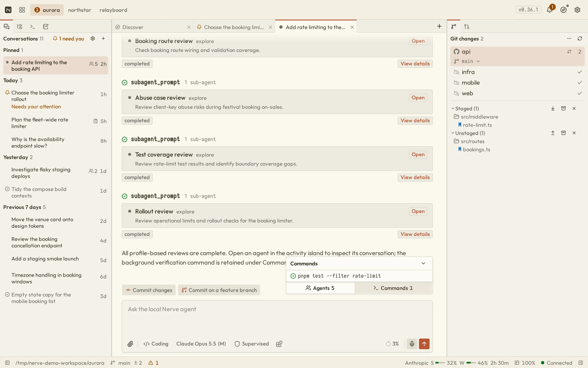Add a new tab with the plus button
The image size is (588, 368).
tap(439, 26)
